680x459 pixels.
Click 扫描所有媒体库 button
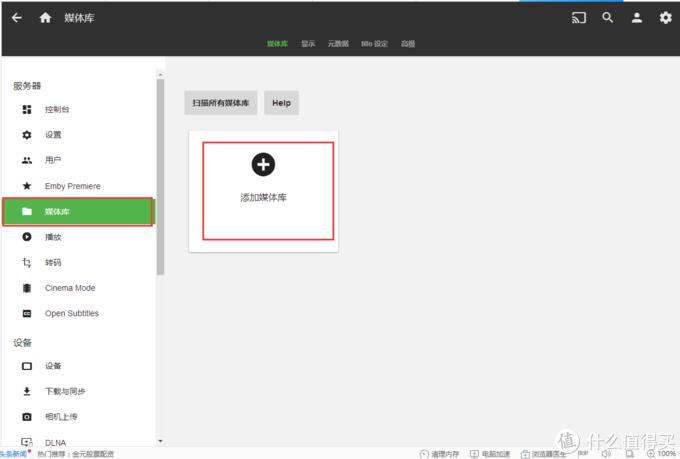point(221,103)
